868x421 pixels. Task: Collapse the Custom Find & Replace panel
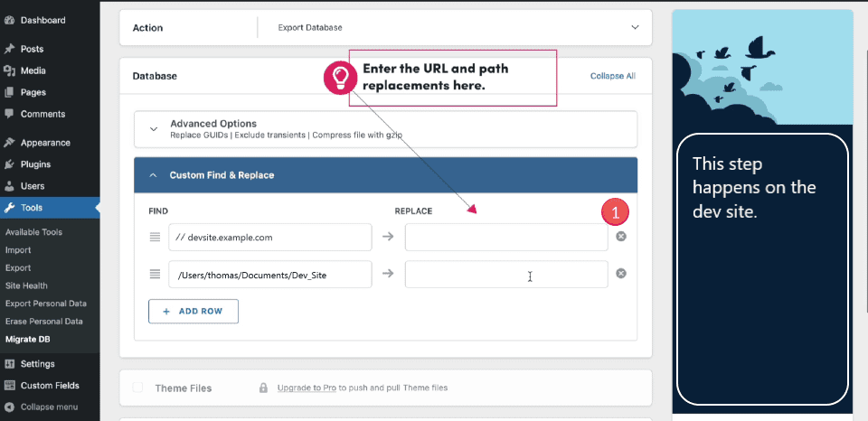click(153, 175)
